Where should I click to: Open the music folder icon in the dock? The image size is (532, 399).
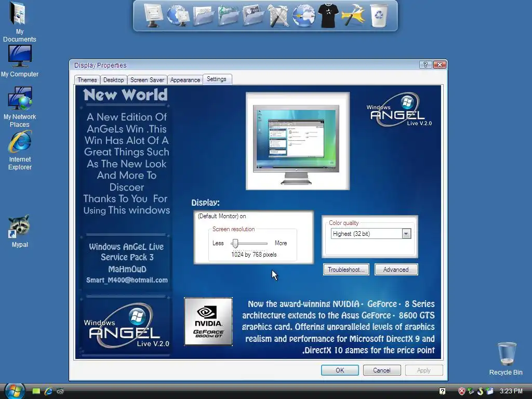point(228,16)
